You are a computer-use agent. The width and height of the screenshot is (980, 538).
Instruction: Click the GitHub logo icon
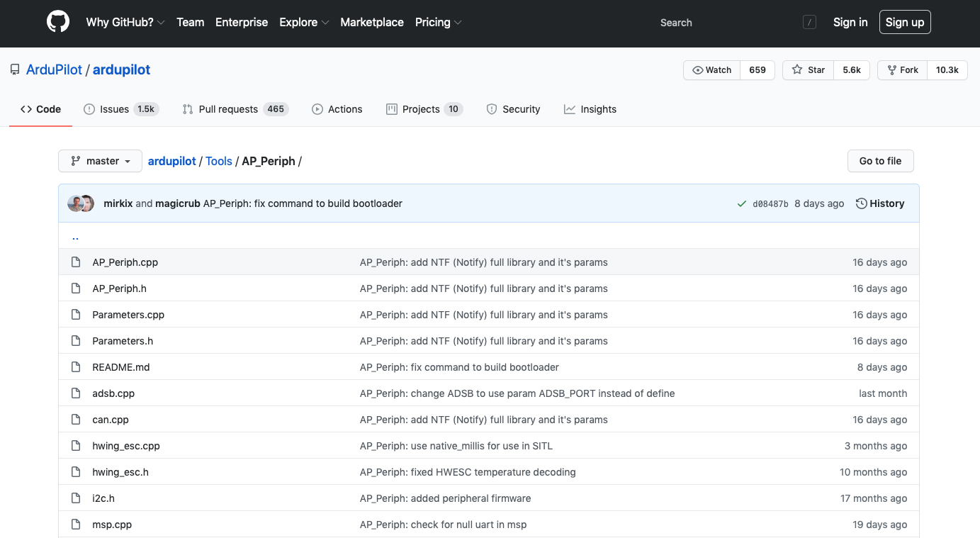58,22
